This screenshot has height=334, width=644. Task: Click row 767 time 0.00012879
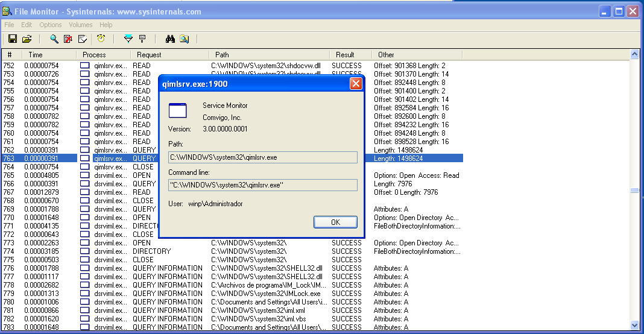[42, 192]
